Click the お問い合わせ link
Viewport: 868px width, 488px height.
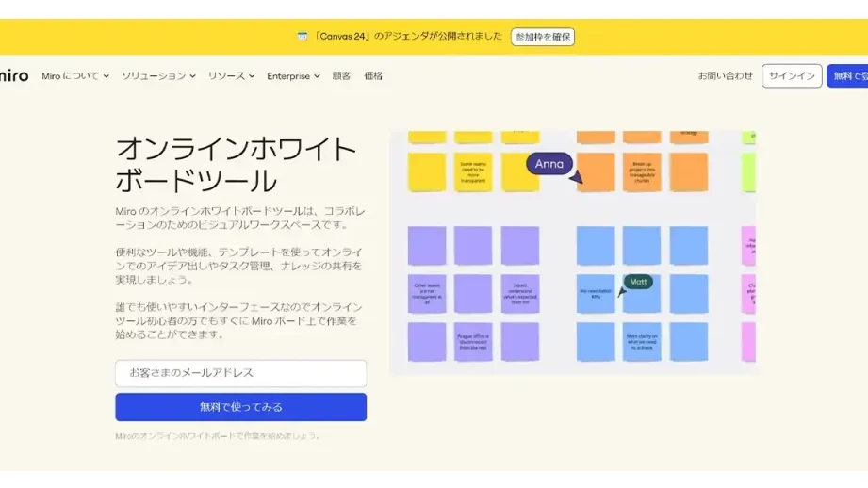click(725, 75)
